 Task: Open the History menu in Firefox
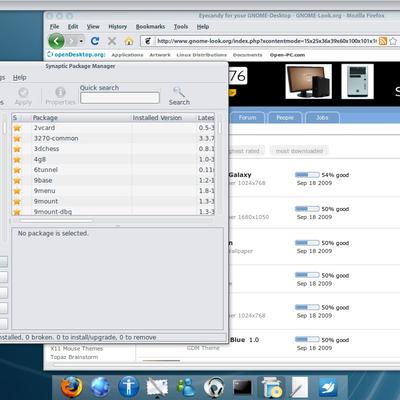(117, 27)
